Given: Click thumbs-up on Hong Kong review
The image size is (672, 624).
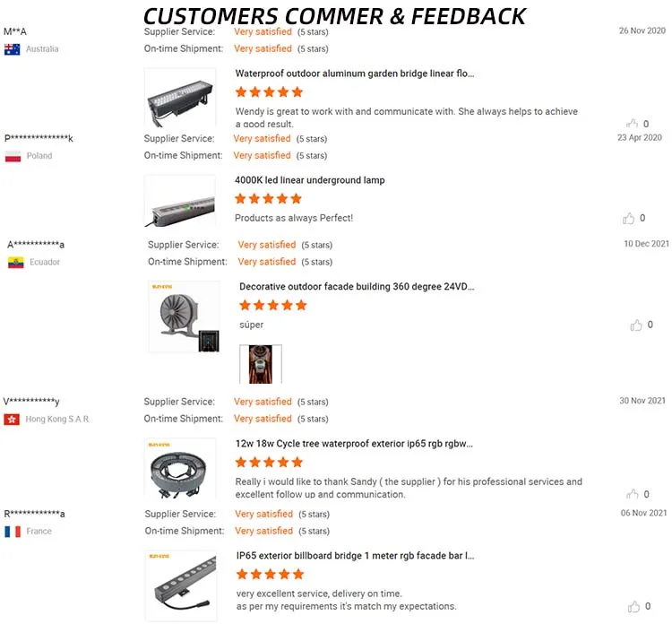Looking at the screenshot, I should (633, 494).
